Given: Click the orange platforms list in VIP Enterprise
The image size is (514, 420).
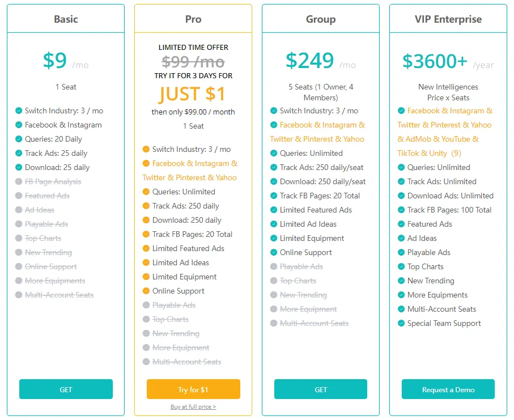Looking at the screenshot, I should coord(445,131).
